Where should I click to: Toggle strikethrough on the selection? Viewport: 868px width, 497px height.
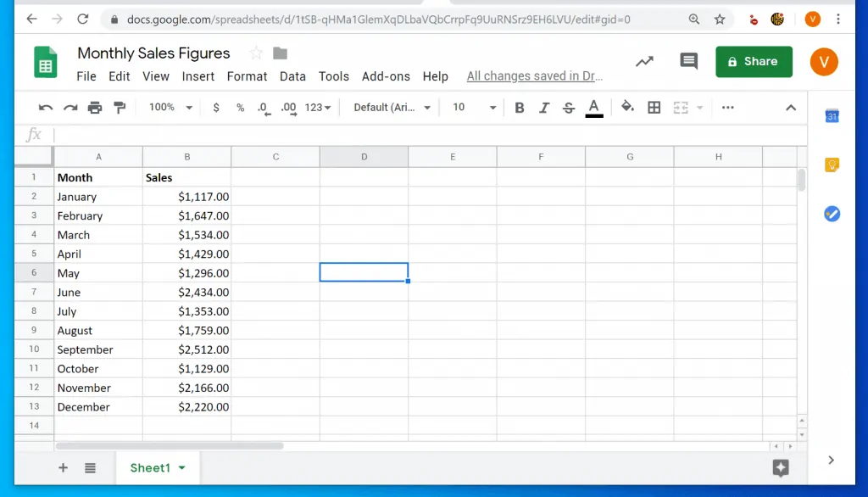point(569,107)
